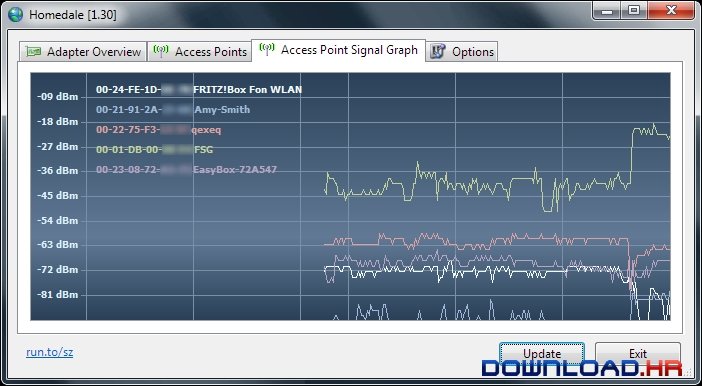Image resolution: width=702 pixels, height=386 pixels.
Task: Switch to the Access Points tab
Action: click(200, 51)
